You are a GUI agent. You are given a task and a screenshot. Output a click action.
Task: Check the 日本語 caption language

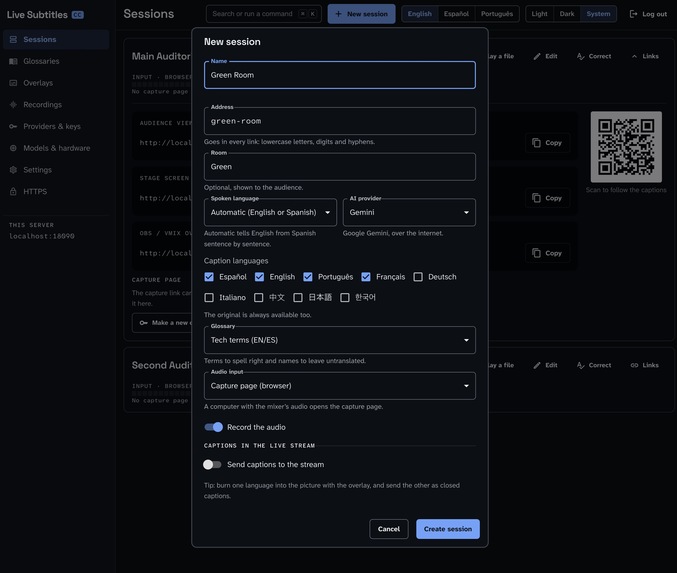click(x=298, y=298)
